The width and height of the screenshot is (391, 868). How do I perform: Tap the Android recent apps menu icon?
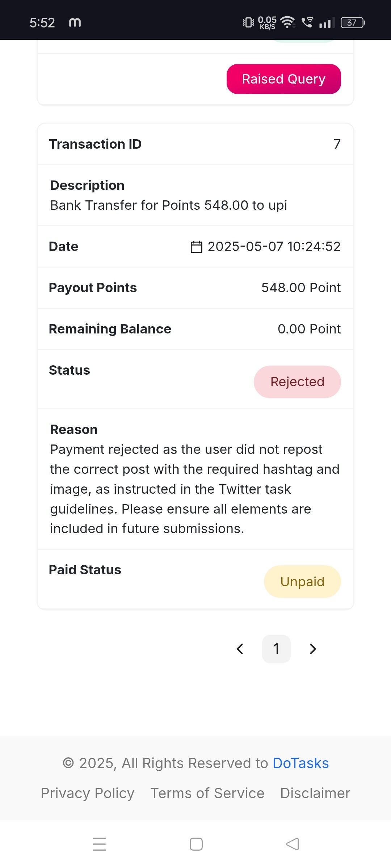click(99, 844)
